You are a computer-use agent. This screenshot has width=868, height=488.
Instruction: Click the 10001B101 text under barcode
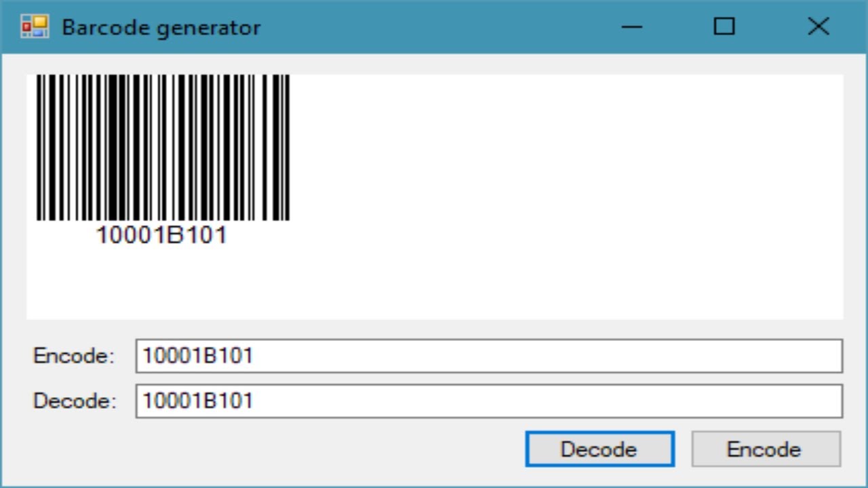(x=161, y=235)
